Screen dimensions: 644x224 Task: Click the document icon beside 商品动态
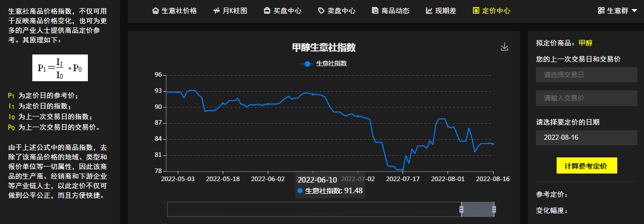(375, 11)
